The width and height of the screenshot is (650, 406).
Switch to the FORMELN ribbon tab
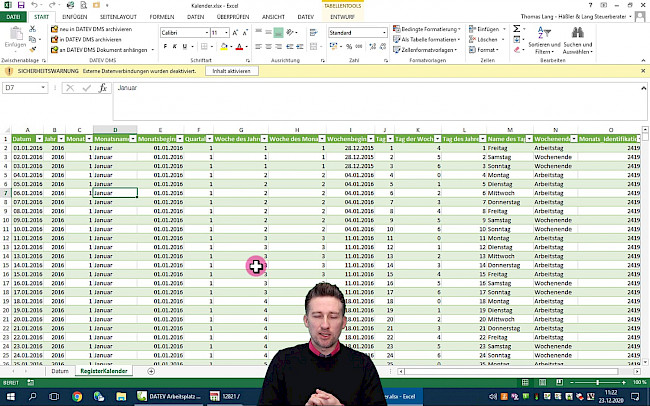pyautogui.click(x=161, y=17)
